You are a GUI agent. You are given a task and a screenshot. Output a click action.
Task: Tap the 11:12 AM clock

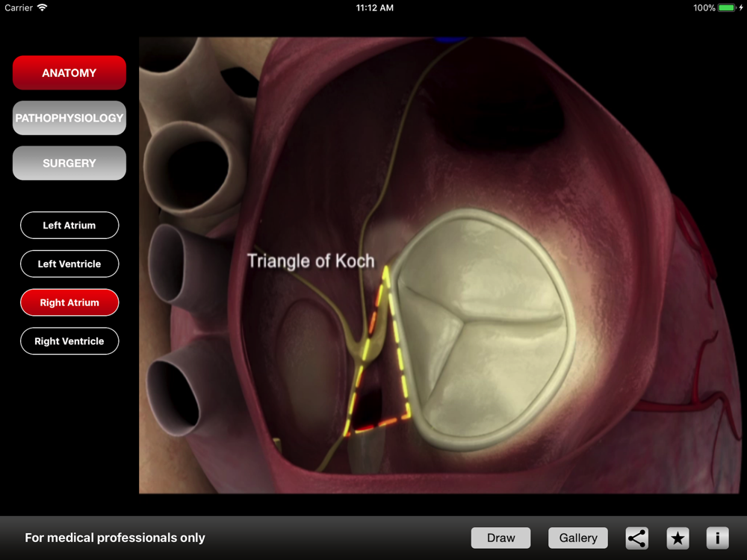click(375, 7)
